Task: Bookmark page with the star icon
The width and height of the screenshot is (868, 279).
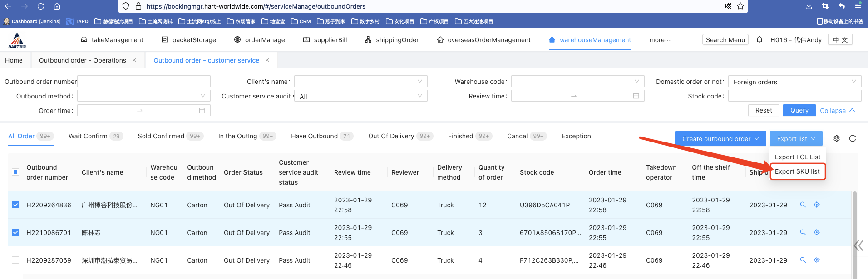Action: coord(740,6)
